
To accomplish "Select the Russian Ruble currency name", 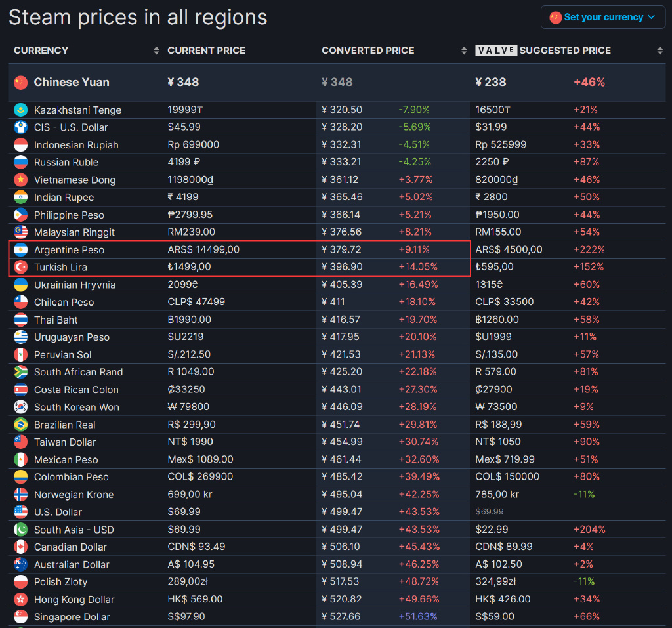I will pos(66,162).
